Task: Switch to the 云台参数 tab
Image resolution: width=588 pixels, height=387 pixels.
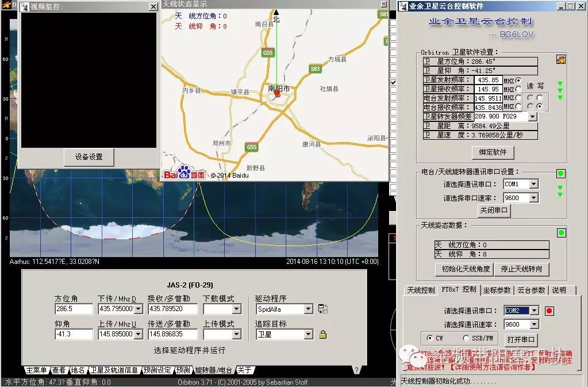Action: tap(531, 290)
